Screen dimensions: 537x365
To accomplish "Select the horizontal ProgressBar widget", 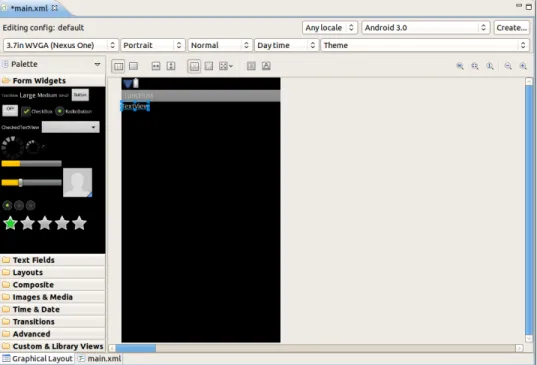I will tap(32, 164).
